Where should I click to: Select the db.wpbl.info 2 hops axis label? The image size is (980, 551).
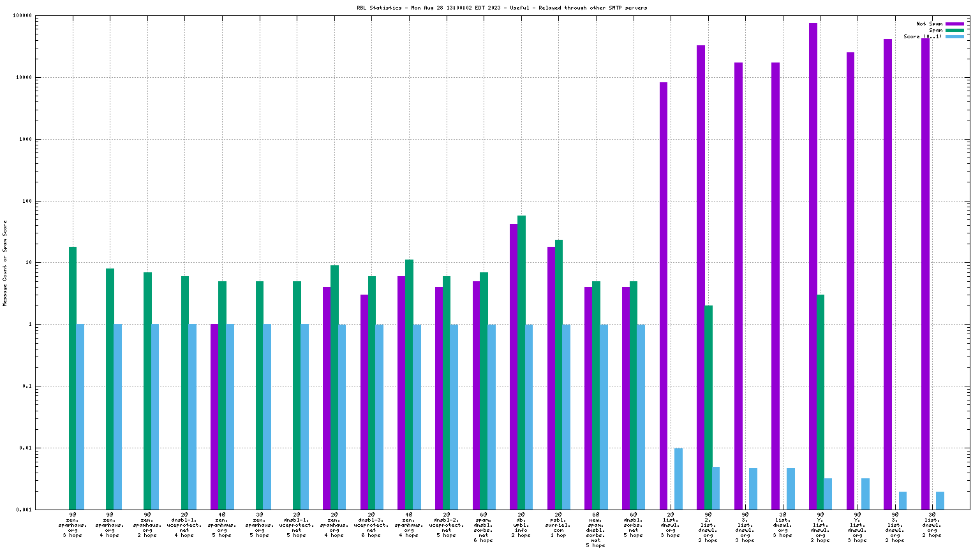521,524
